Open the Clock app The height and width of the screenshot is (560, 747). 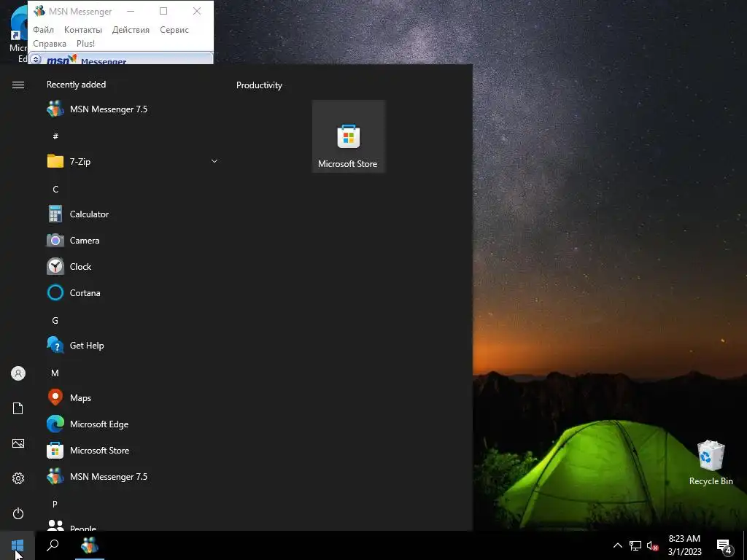tap(133, 267)
